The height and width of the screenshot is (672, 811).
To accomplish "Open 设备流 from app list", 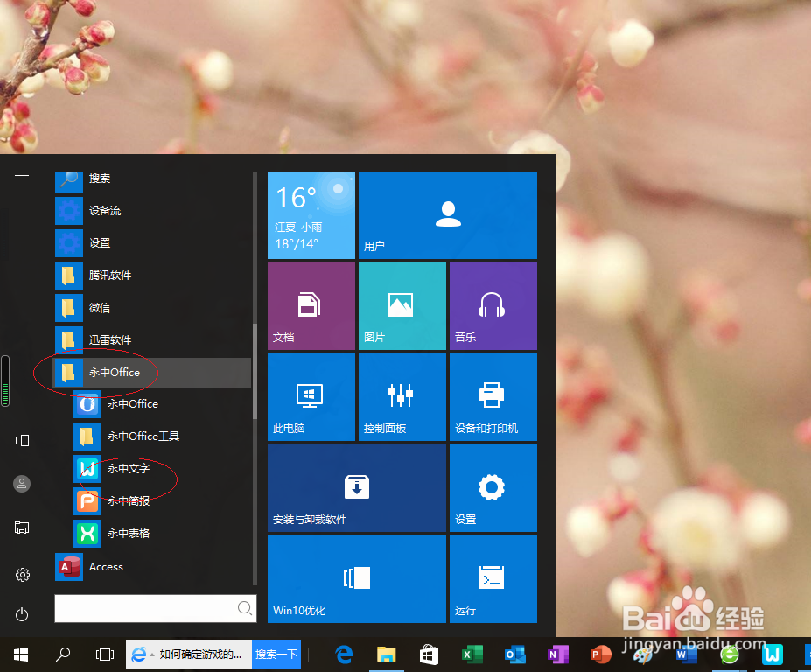I will [x=152, y=211].
